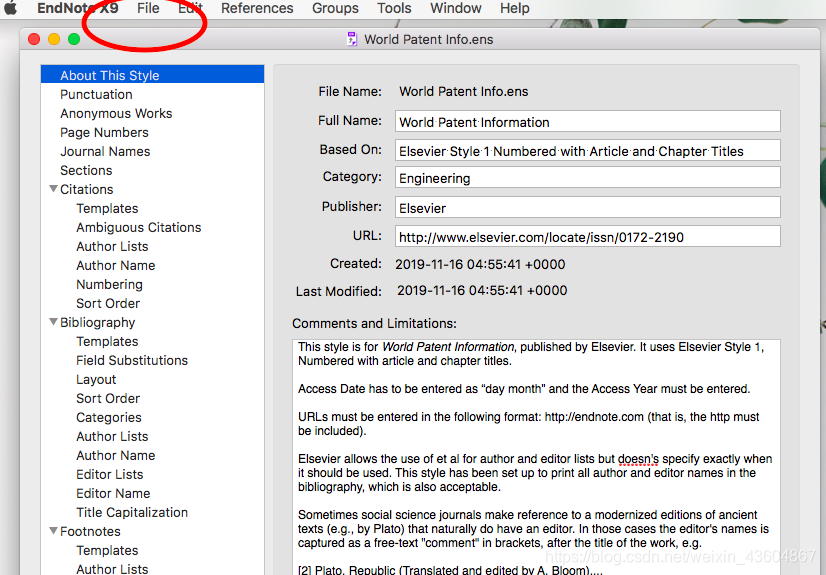826x575 pixels.
Task: Open the Tools menu
Action: (x=394, y=8)
